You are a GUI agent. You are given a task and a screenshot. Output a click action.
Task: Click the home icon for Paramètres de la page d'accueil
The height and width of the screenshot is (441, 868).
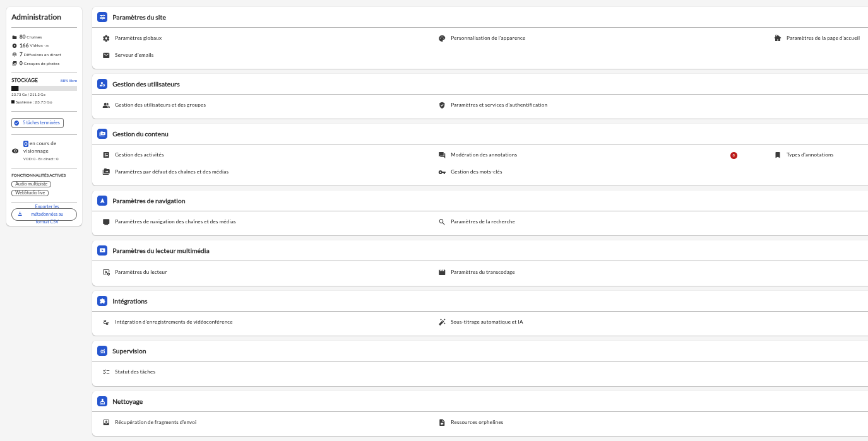[778, 38]
